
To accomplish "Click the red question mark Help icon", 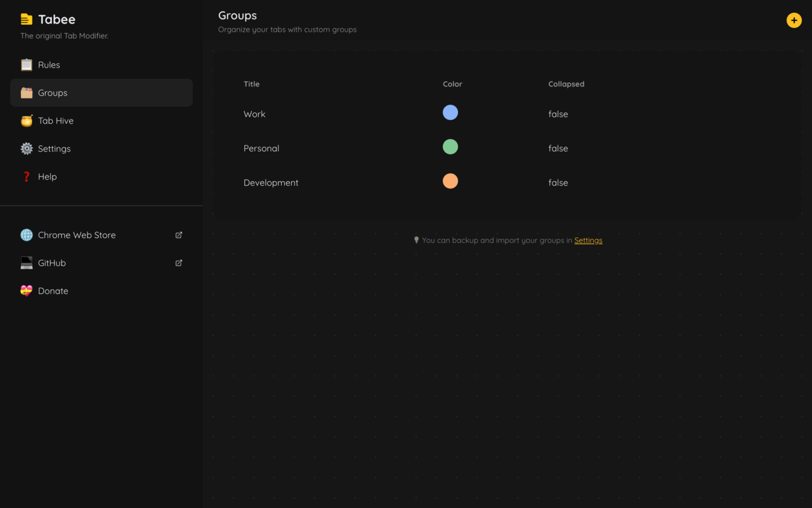I will (x=26, y=176).
